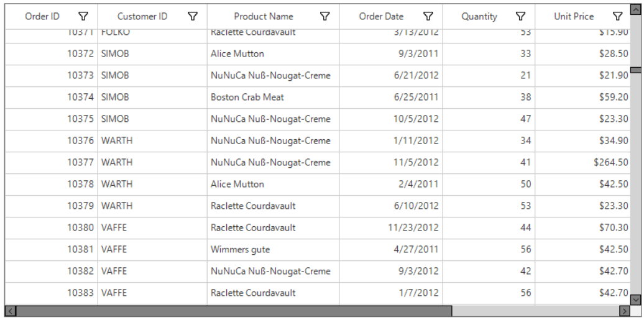This screenshot has height=320, width=644.
Task: Select the unit price $70.30
Action: pos(582,228)
